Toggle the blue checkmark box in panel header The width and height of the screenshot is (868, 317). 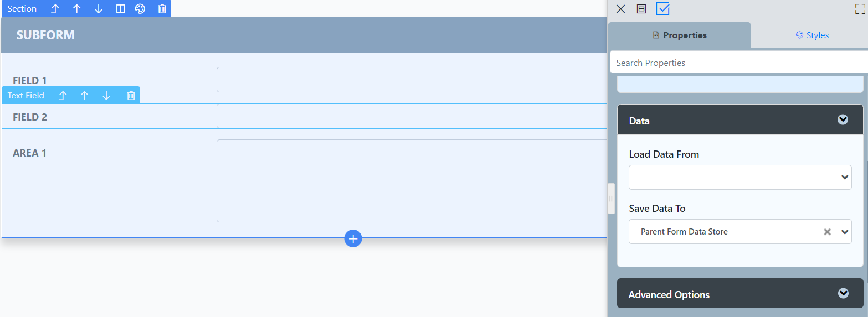tap(662, 9)
